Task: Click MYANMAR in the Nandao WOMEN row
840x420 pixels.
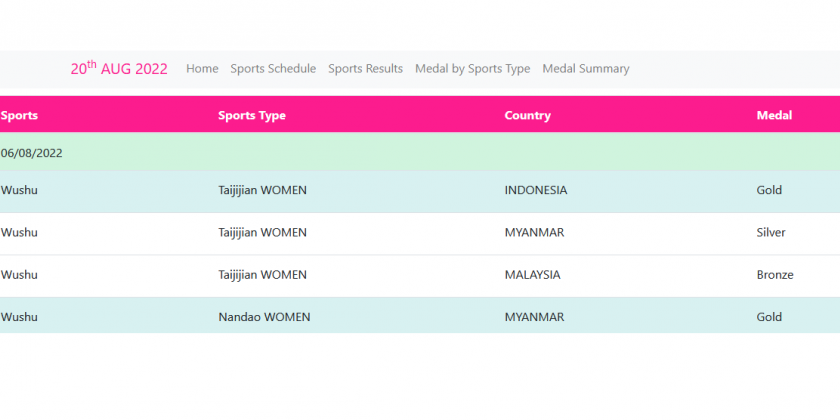Action: point(534,317)
